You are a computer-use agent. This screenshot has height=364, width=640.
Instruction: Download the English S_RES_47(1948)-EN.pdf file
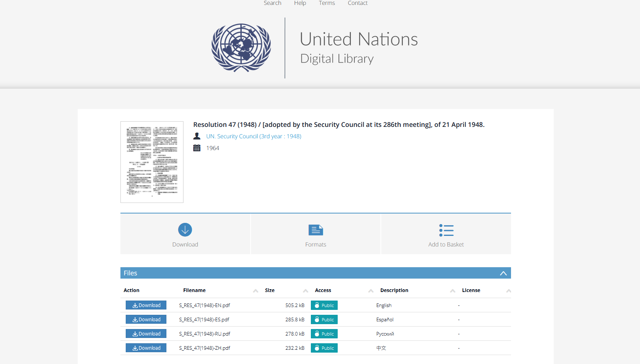(146, 305)
